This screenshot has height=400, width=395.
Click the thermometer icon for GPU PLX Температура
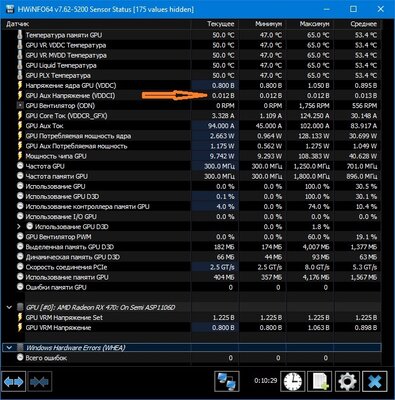coord(20,75)
